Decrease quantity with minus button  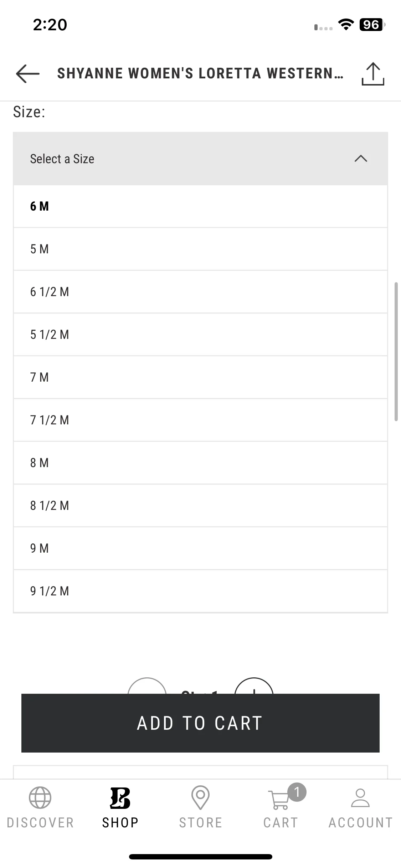[x=147, y=686]
